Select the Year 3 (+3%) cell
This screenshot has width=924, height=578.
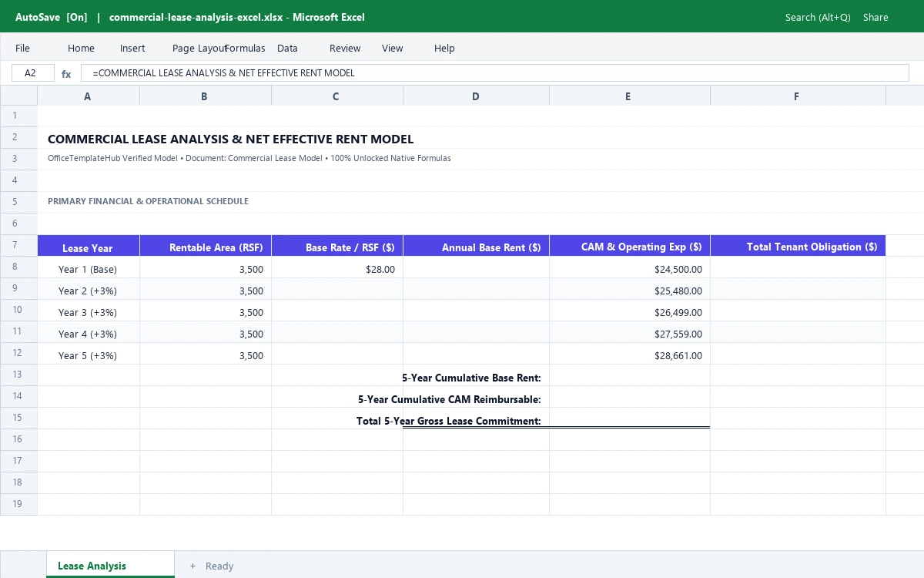(88, 312)
